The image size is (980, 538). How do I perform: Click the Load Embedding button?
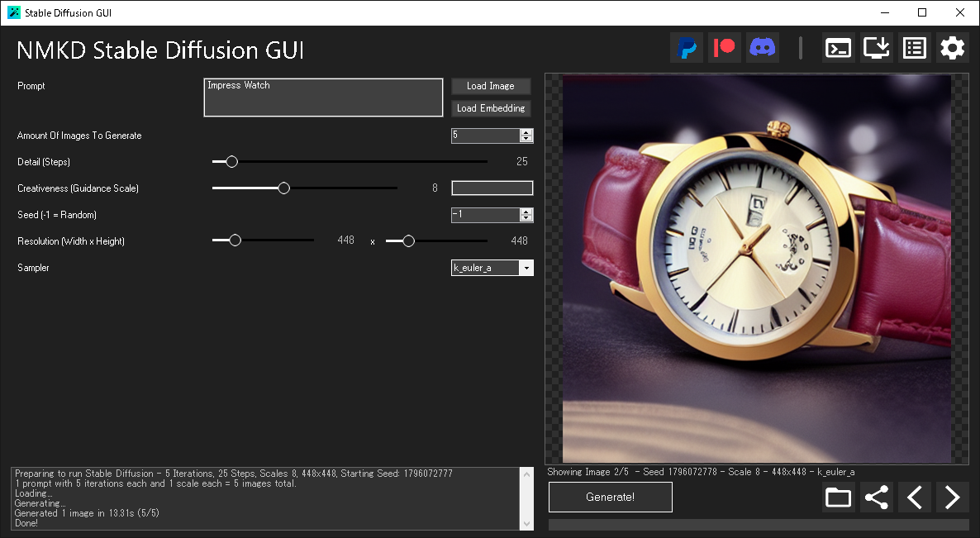click(x=491, y=108)
